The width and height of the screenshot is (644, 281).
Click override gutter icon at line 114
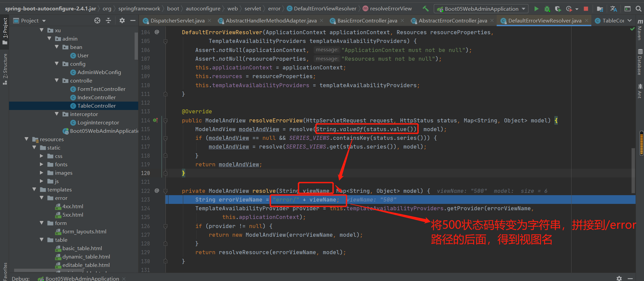[155, 120]
